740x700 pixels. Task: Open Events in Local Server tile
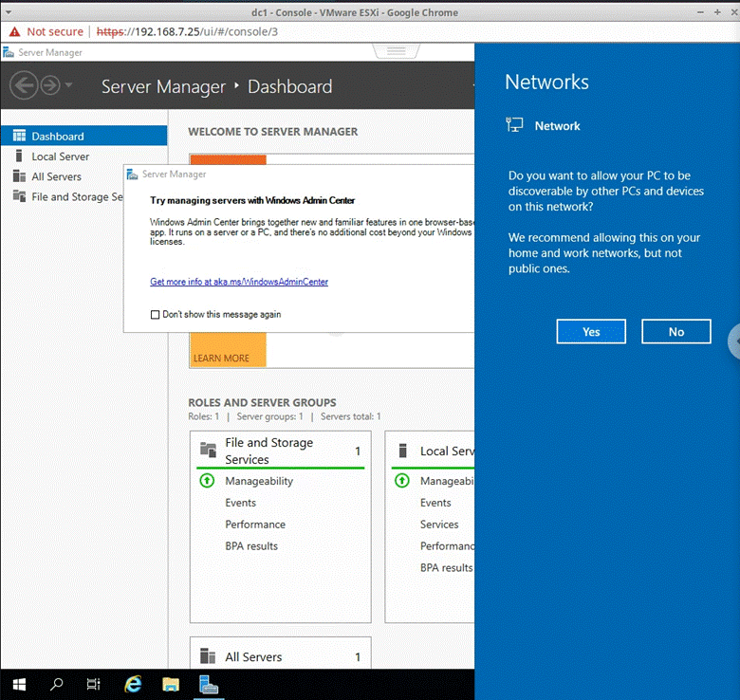435,503
